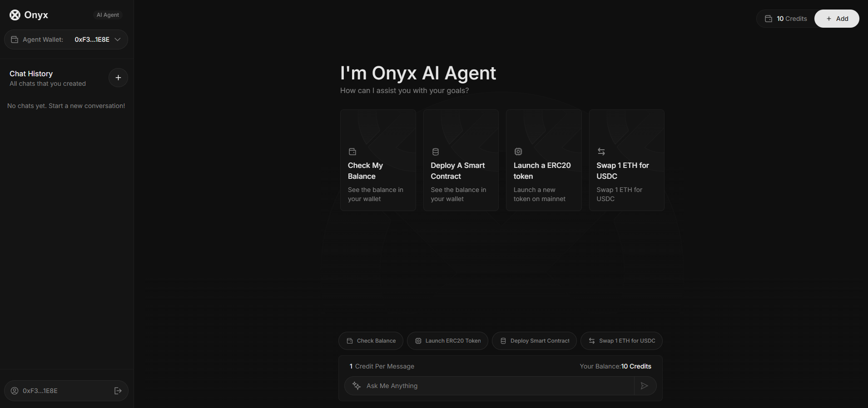Send message with the arrow icon

point(644,386)
